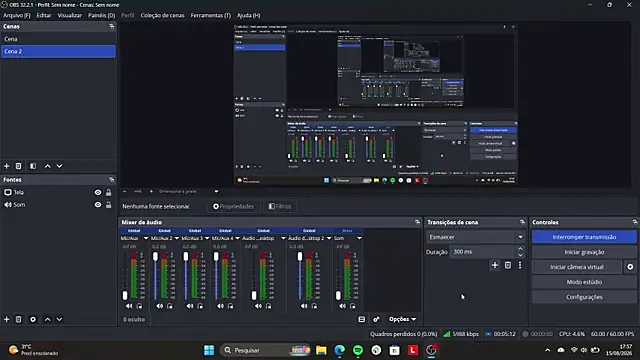Open transition properties three-dot menu

[x=520, y=265]
